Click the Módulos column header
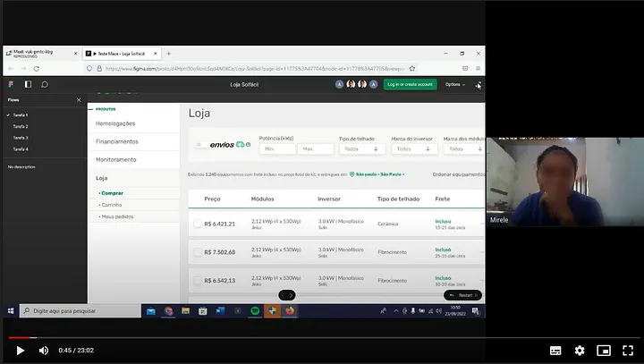Screen dimensions: 644x364 262,199
